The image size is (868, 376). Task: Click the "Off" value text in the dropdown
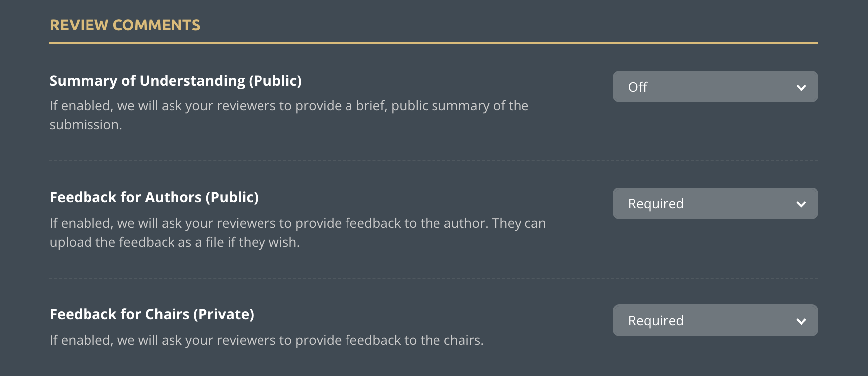pos(638,87)
